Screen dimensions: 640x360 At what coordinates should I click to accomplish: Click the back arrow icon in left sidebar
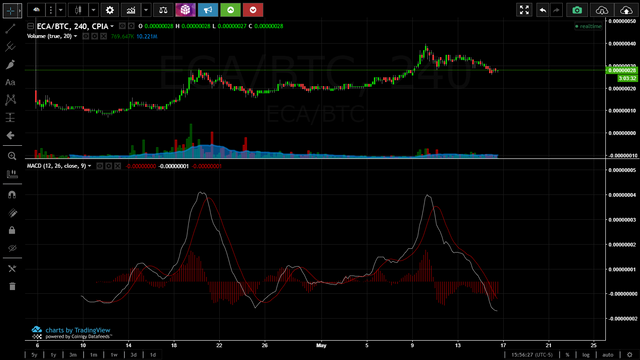tap(10, 135)
